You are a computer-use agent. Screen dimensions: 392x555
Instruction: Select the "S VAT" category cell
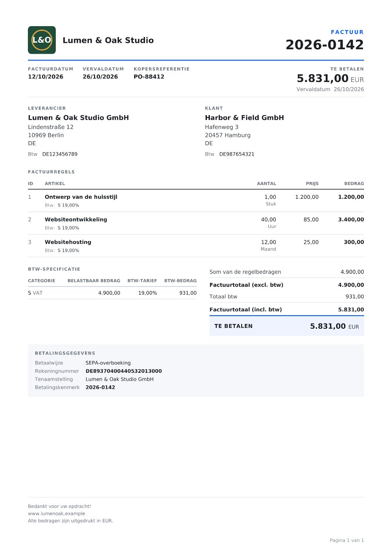click(x=35, y=293)
